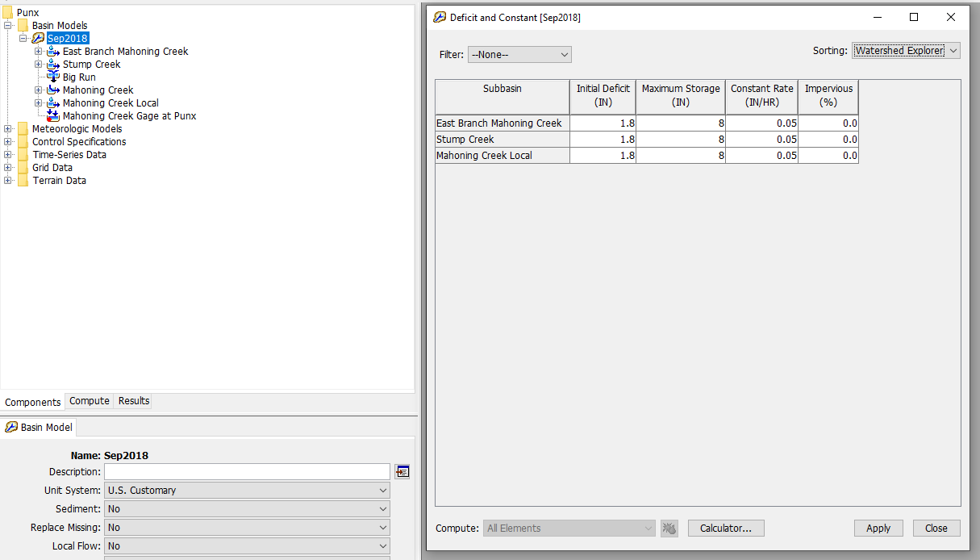
Task: Click the compute icon beside the Compute dropdown
Action: (x=669, y=528)
